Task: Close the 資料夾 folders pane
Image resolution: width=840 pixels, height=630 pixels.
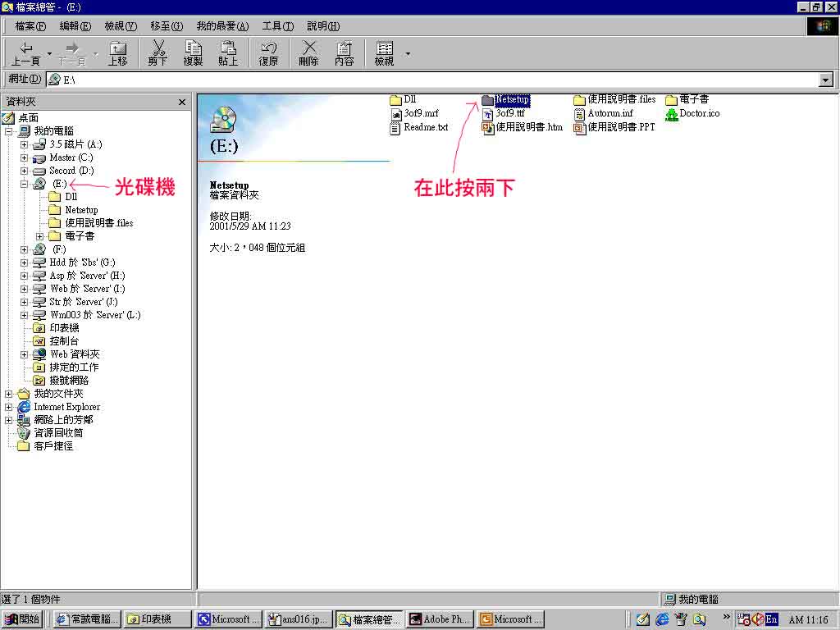Action: (182, 102)
